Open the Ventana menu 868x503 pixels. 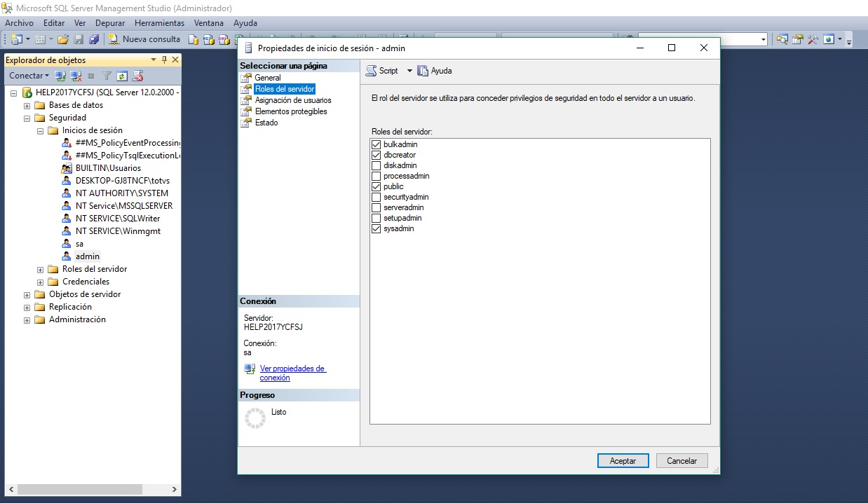209,23
